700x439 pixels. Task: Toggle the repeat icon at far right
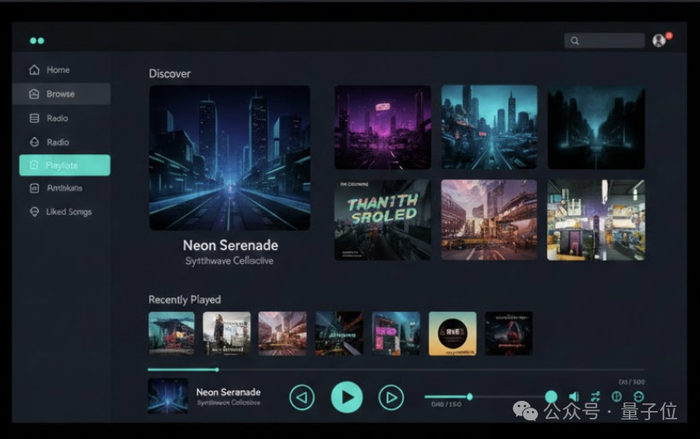(x=639, y=396)
